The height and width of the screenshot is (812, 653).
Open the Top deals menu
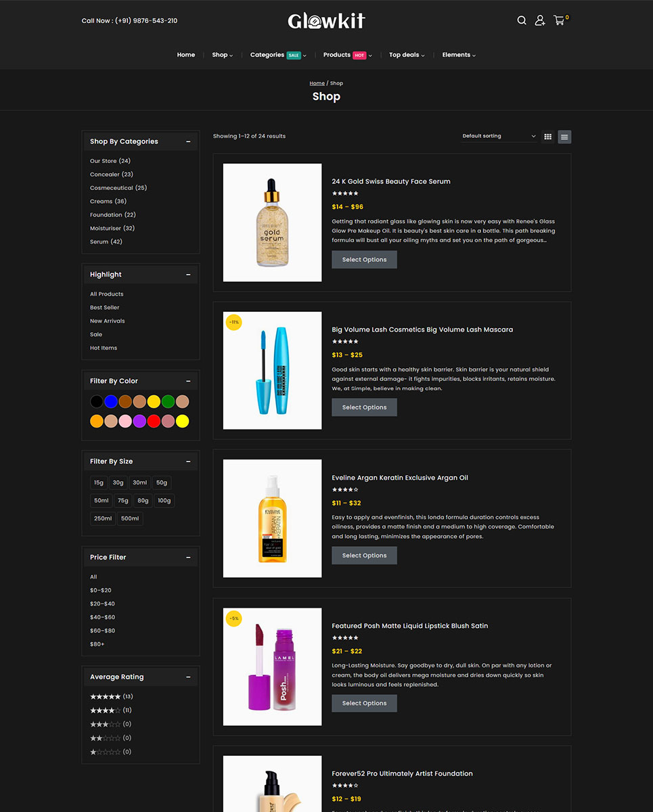(x=406, y=55)
